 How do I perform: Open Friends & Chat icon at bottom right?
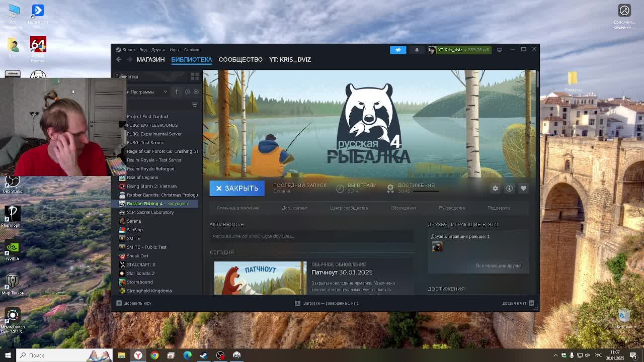click(531, 303)
